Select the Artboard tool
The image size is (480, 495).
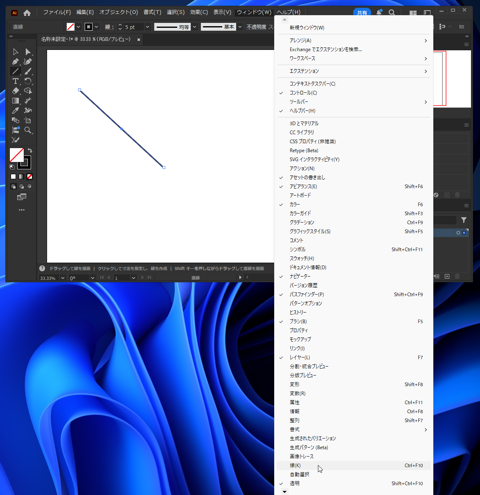pos(28,120)
